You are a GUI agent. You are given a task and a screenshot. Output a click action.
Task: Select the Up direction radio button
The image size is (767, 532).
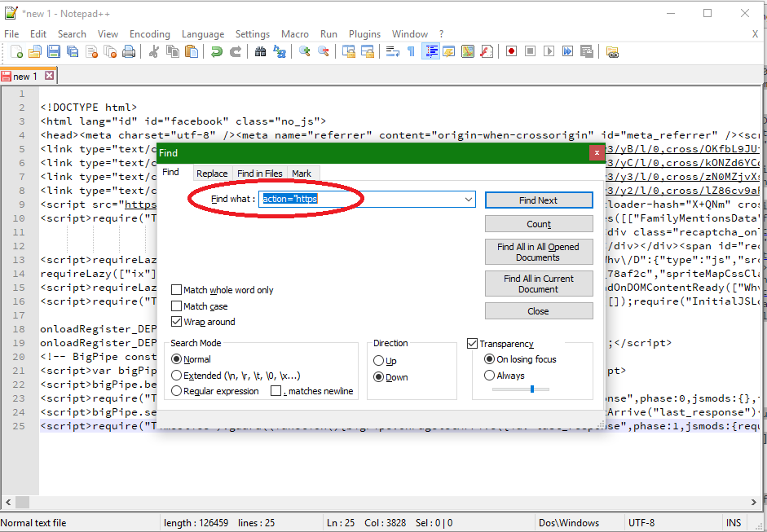coord(378,361)
